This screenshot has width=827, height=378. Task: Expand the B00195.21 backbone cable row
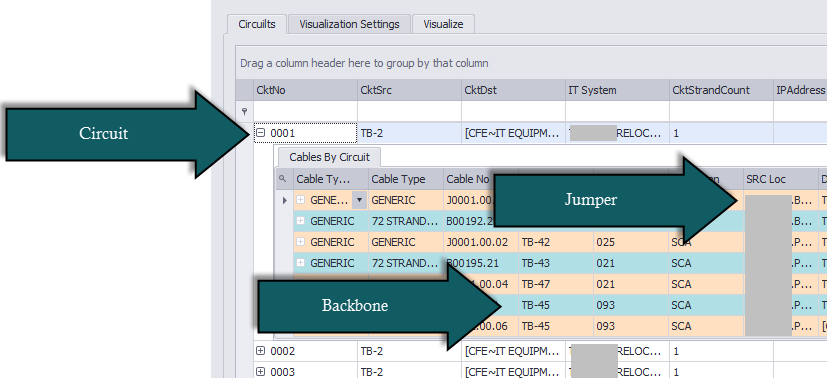[301, 263]
